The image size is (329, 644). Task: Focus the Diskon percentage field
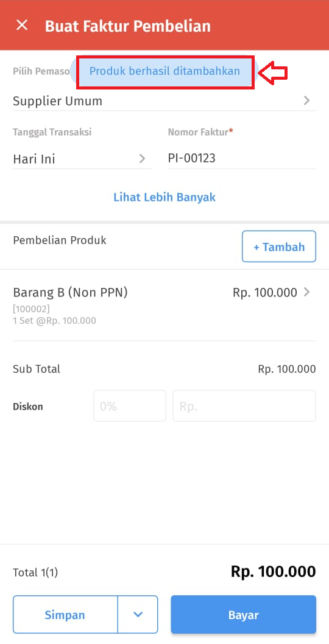point(130,406)
